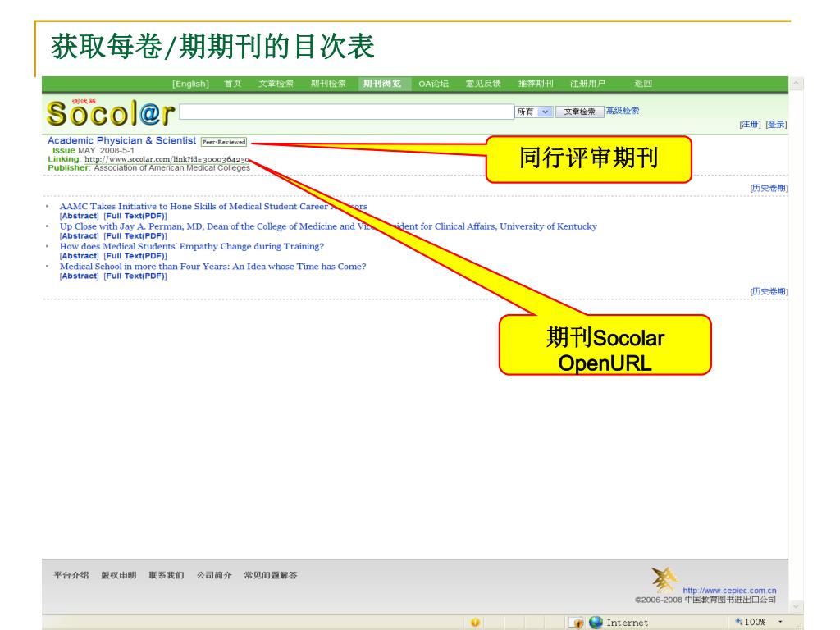Open the 注册用户 menu item

587,84
